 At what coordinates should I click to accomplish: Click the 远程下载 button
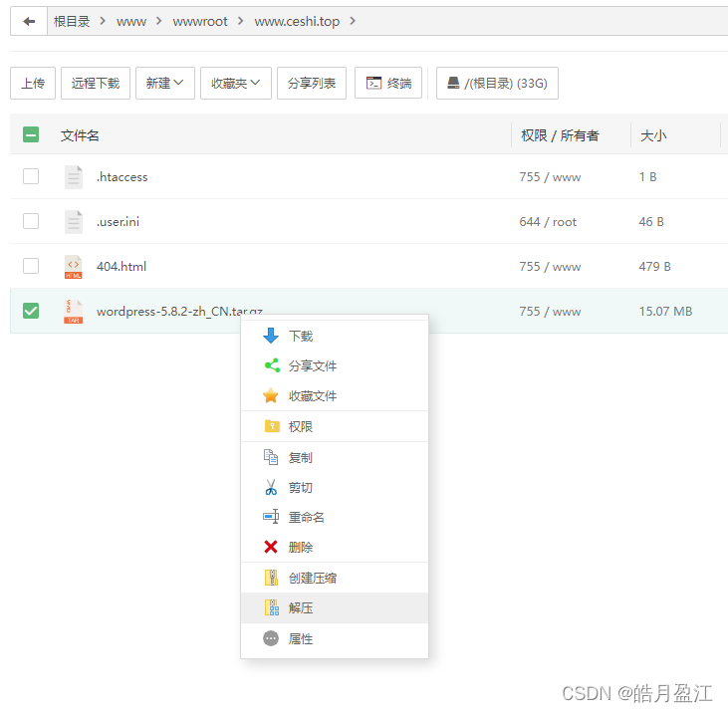tap(96, 83)
